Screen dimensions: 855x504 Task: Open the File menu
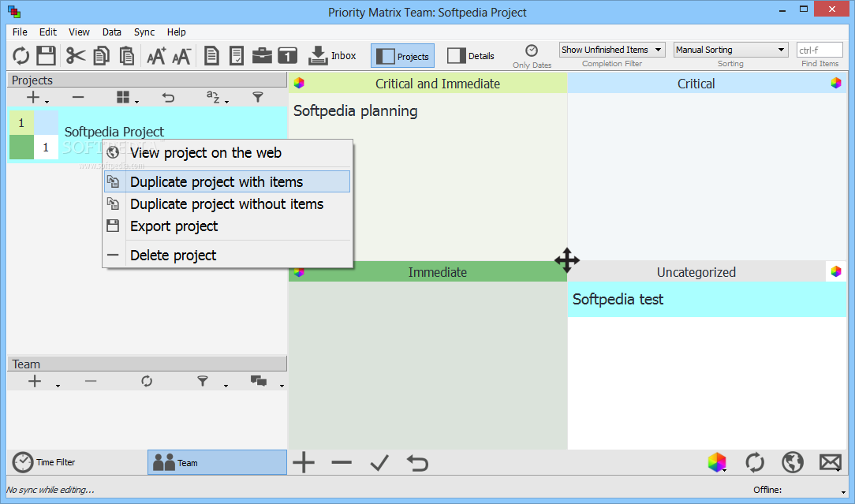[20, 32]
